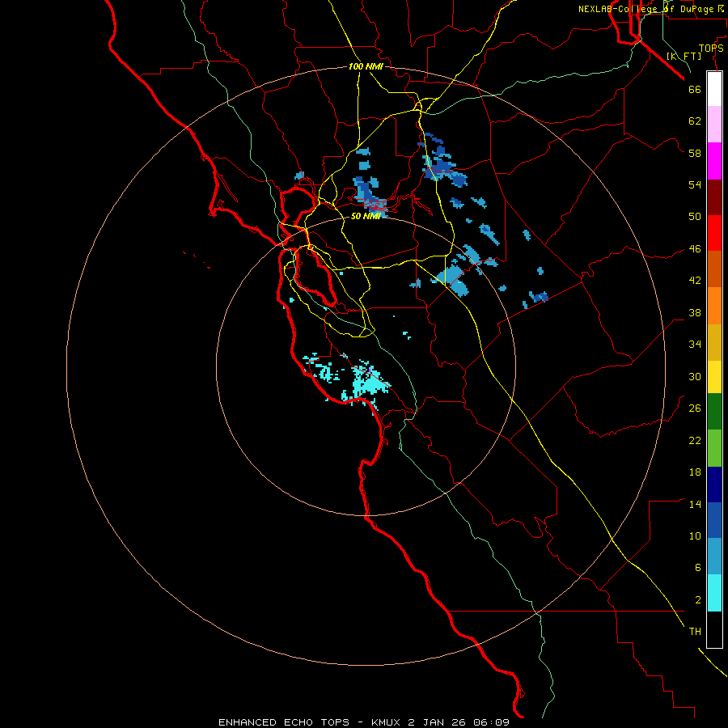Click the dark red legend swatch above 50
728x728 pixels.
tap(714, 197)
